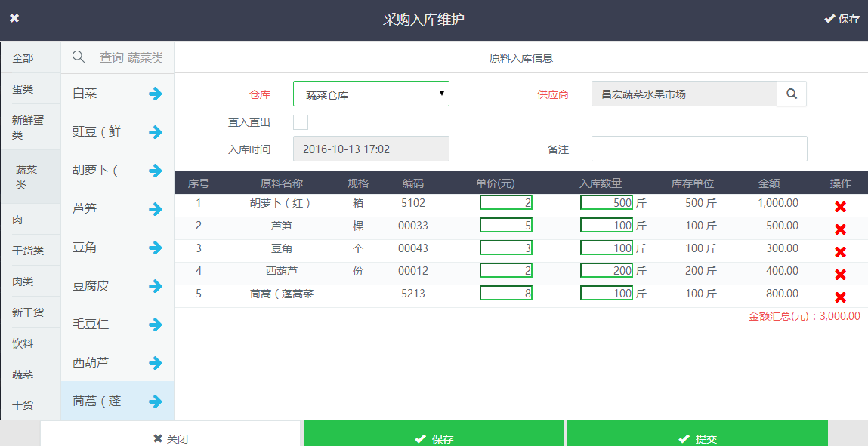Toggle the 直入直出 checkbox
The height and width of the screenshot is (446, 868).
[301, 122]
